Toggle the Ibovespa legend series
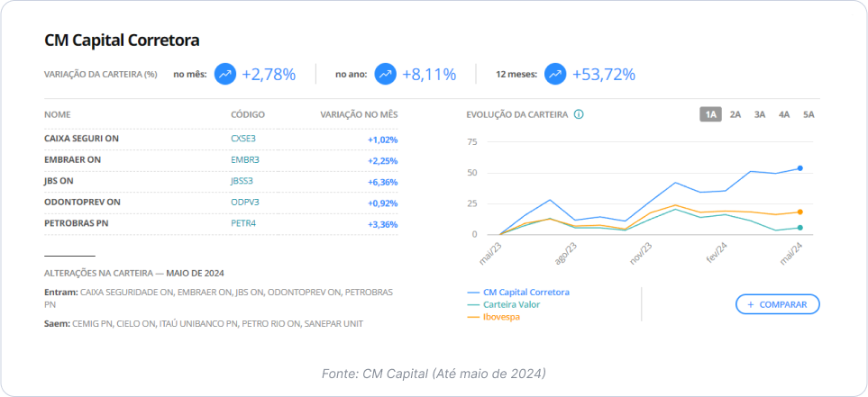 502,317
